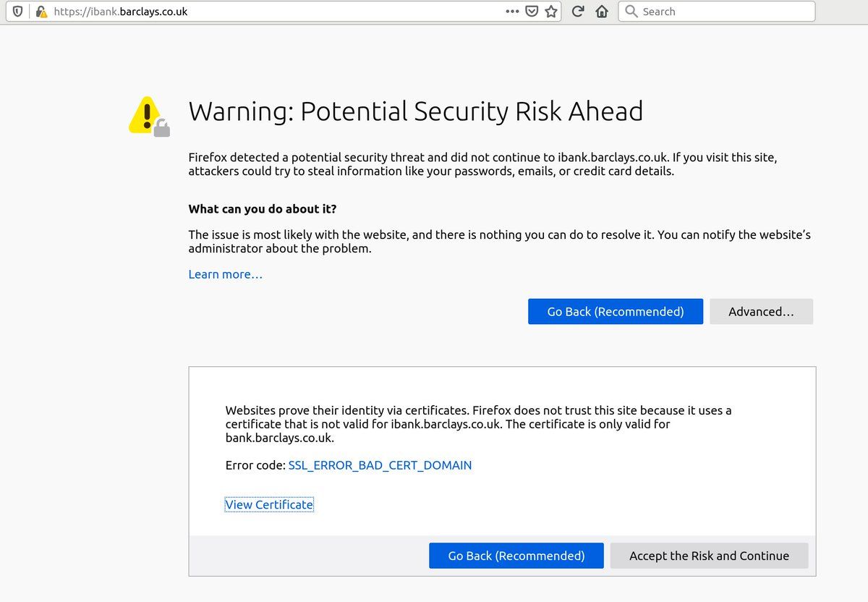Click the SSL_ERROR_BAD_CERT_DOMAIN error code
Viewport: 868px width, 602px height.
tap(380, 465)
